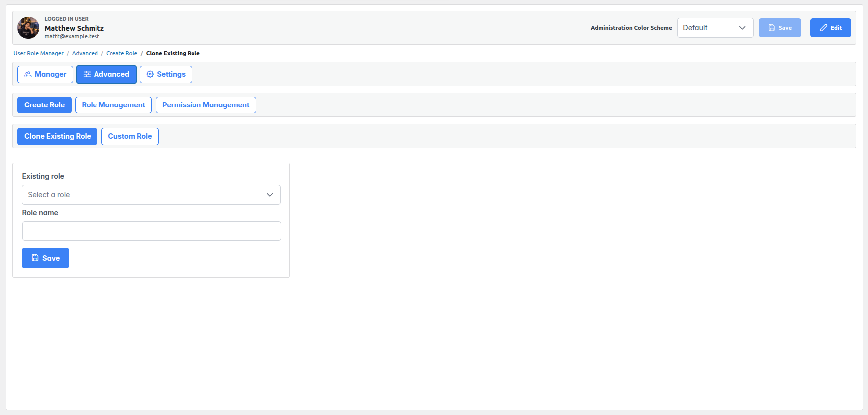The image size is (868, 415).
Task: Click the header Save button
Action: coord(780,28)
